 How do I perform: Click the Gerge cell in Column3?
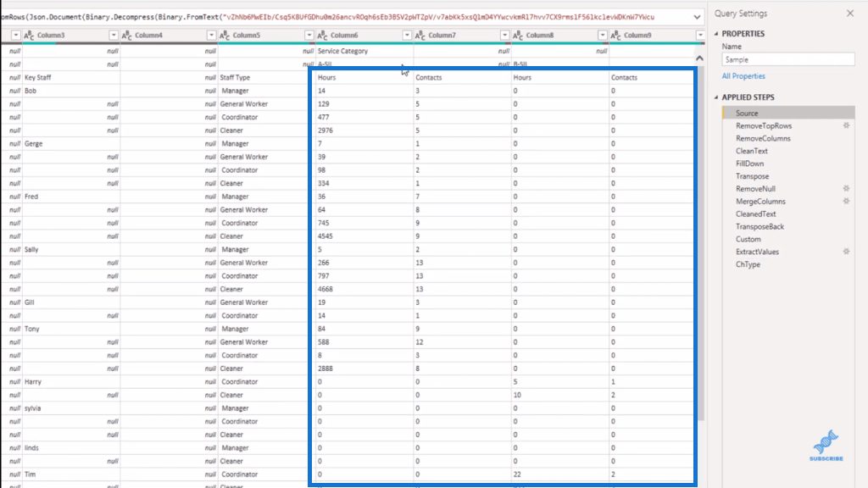tap(71, 144)
